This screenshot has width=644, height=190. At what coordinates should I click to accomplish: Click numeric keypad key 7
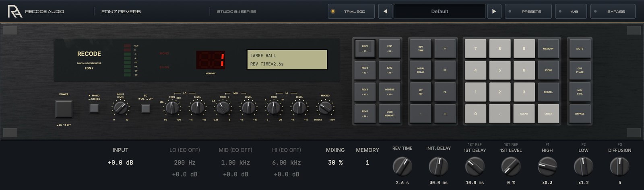pos(475,49)
